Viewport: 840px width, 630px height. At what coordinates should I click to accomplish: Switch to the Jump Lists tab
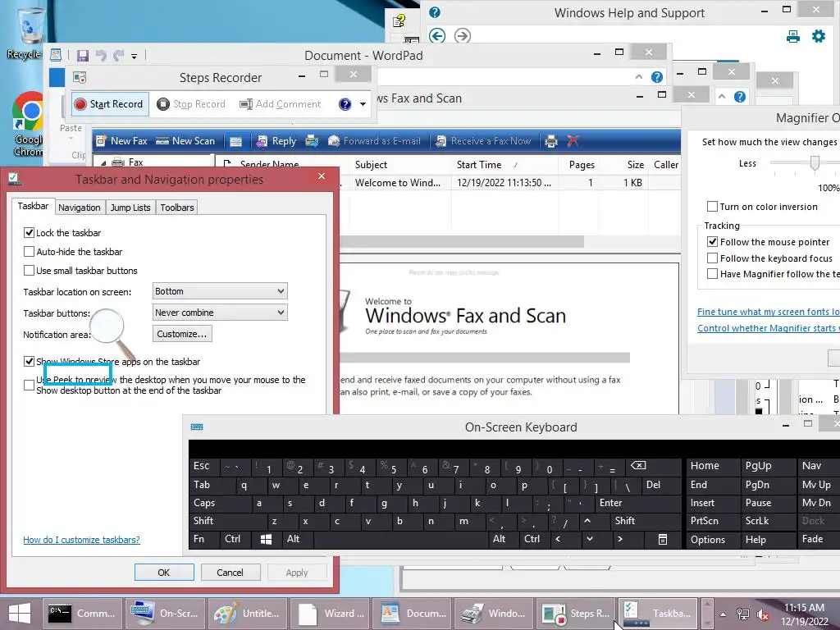130,208
